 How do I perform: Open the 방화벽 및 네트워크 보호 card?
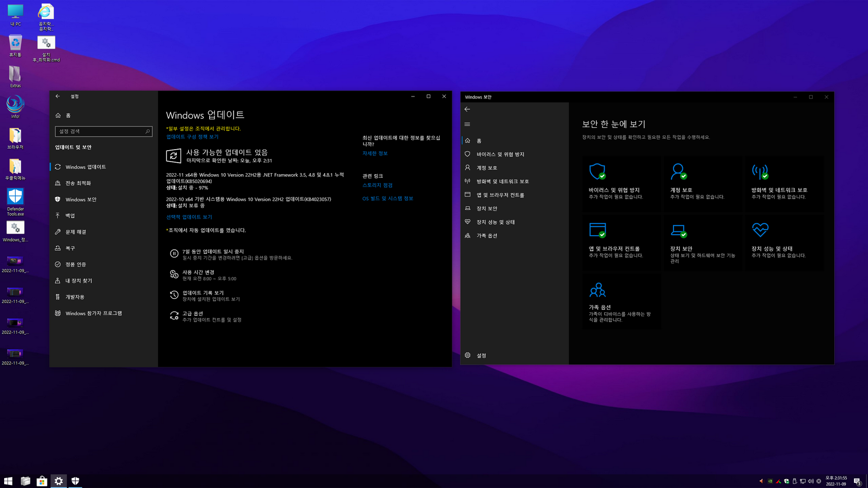[x=784, y=184]
